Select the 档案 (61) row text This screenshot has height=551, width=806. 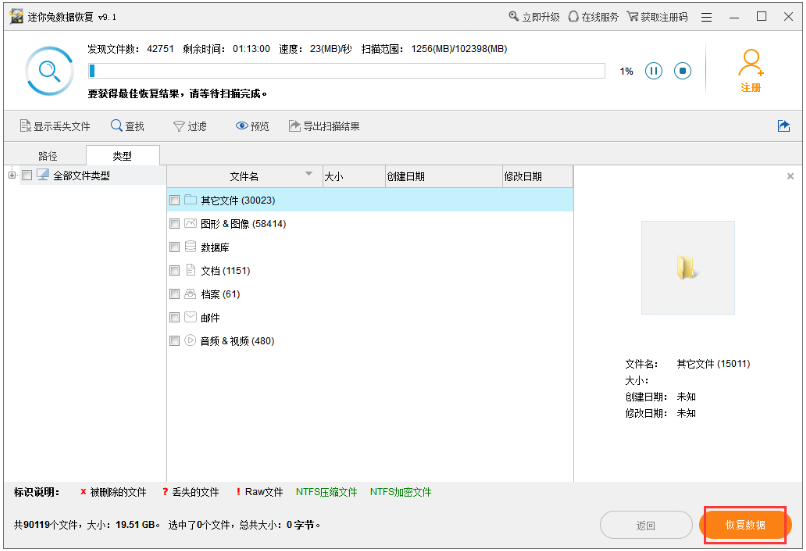coord(221,295)
